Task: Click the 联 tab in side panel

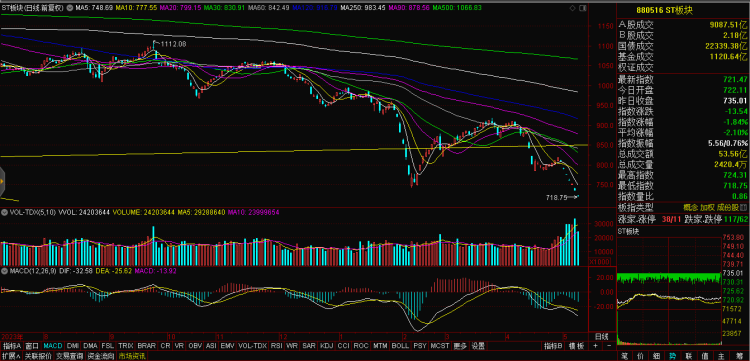Action: [689, 356]
